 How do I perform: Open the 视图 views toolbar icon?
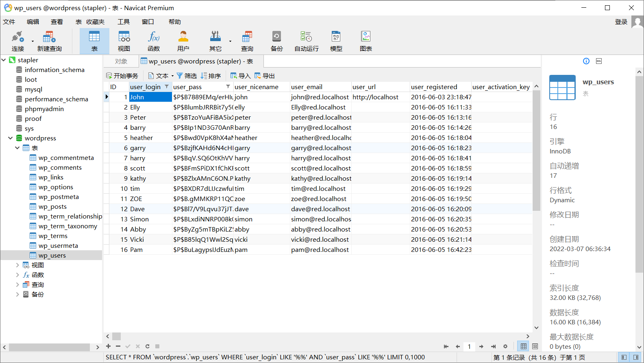click(x=124, y=41)
